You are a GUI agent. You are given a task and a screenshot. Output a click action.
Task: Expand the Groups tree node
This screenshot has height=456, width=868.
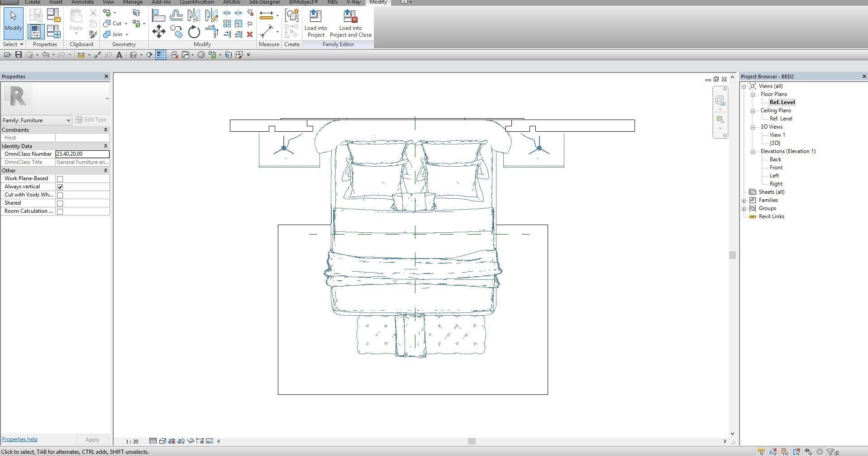pyautogui.click(x=744, y=209)
